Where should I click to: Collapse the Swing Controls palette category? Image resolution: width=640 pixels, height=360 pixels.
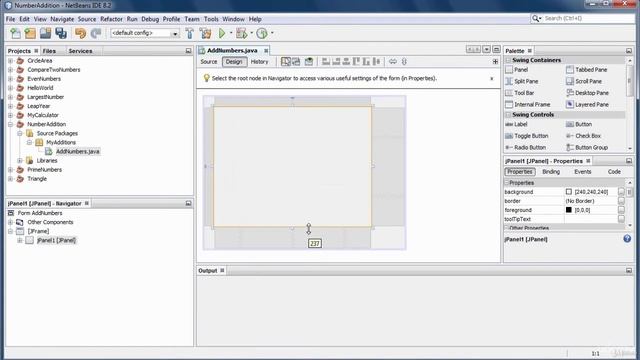pyautogui.click(x=508, y=115)
